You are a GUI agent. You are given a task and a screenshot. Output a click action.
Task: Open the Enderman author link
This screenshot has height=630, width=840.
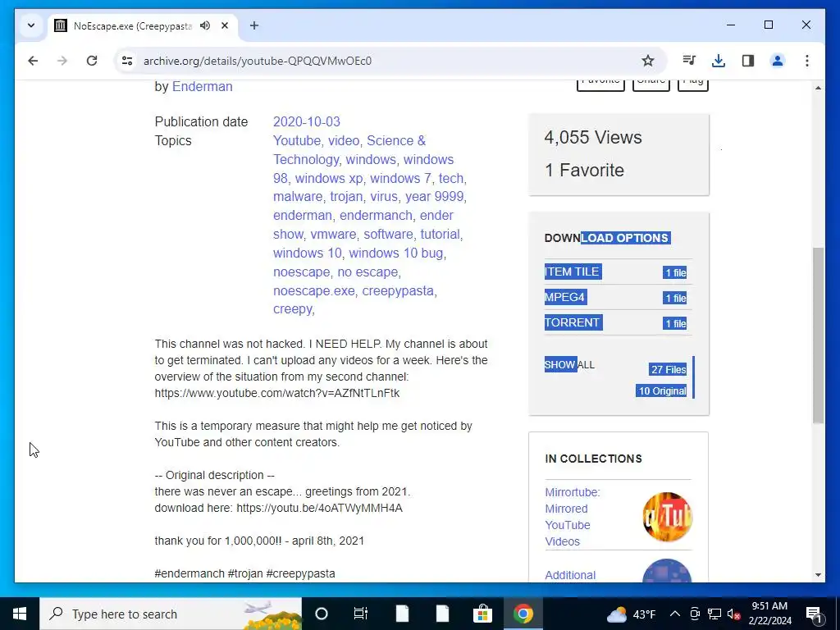202,87
